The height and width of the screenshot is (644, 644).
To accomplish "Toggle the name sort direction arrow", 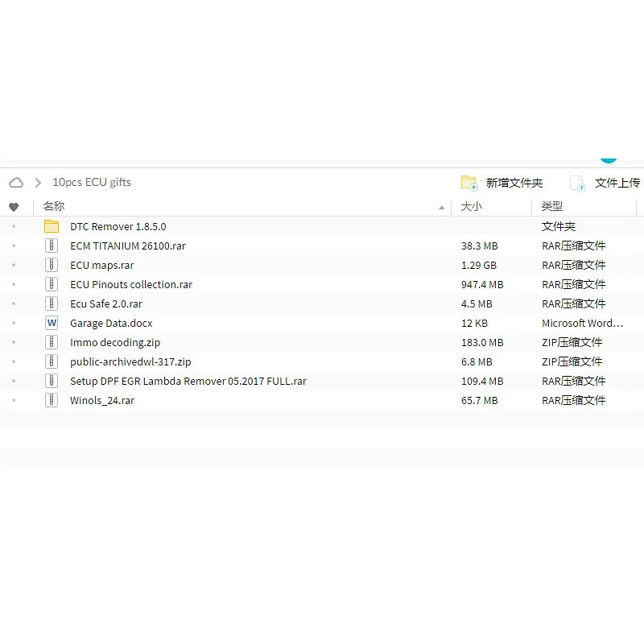I will (x=441, y=208).
